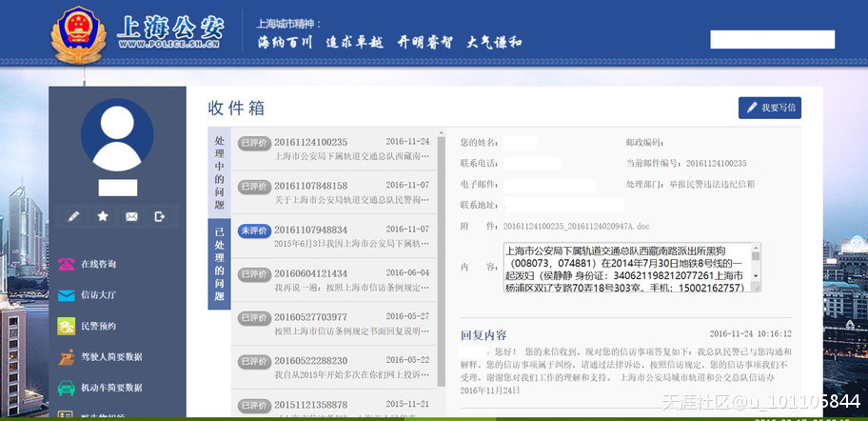Open 驾驶人简要数据 from the sidebar
Image resolution: width=868 pixels, height=421 pixels.
coord(111,357)
